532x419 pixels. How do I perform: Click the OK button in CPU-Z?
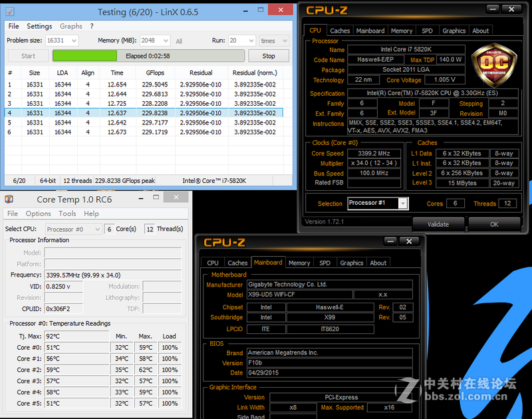click(495, 225)
